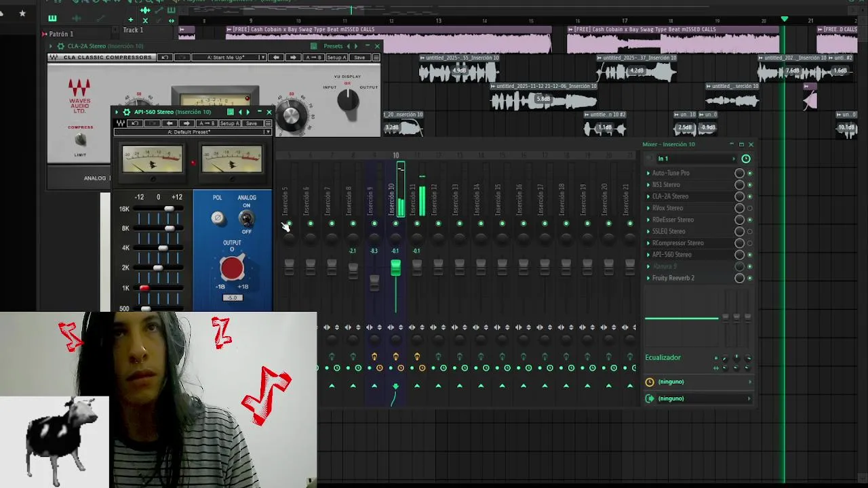Open CLA-2A window options arrow left of gear
Viewport: 868px width, 488px height.
tap(51, 46)
